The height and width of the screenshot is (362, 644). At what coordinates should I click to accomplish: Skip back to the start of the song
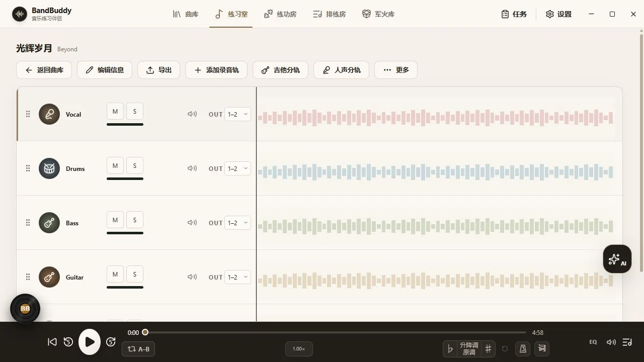coord(52,342)
